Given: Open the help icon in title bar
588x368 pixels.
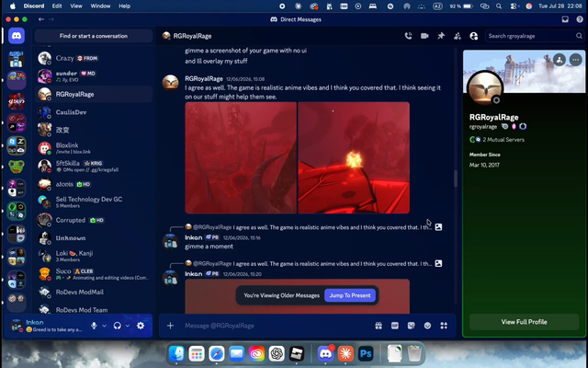Looking at the screenshot, I should pyautogui.click(x=580, y=19).
